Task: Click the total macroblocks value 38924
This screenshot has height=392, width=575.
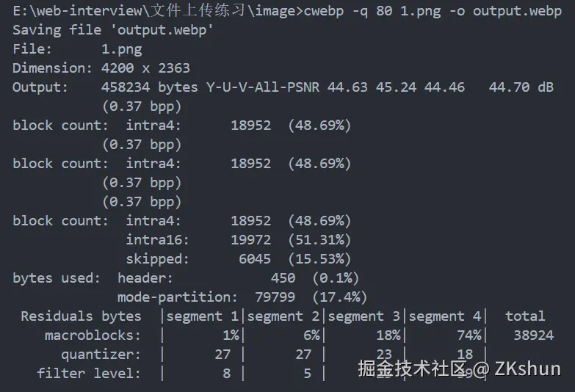Action: (x=534, y=335)
